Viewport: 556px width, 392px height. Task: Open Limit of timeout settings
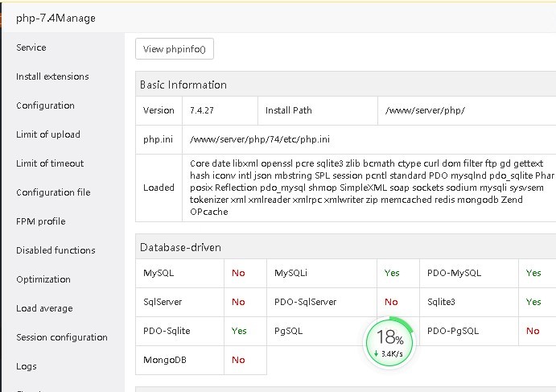pos(50,163)
